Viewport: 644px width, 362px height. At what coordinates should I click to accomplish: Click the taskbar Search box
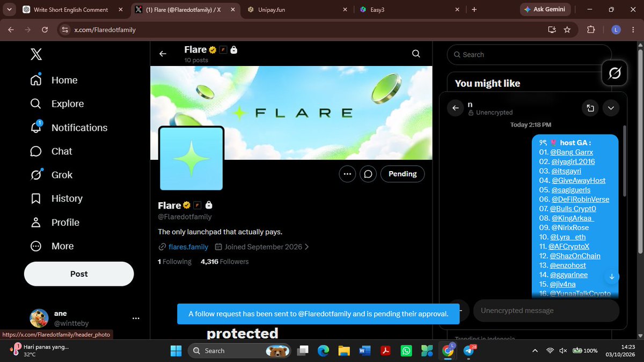click(x=238, y=351)
